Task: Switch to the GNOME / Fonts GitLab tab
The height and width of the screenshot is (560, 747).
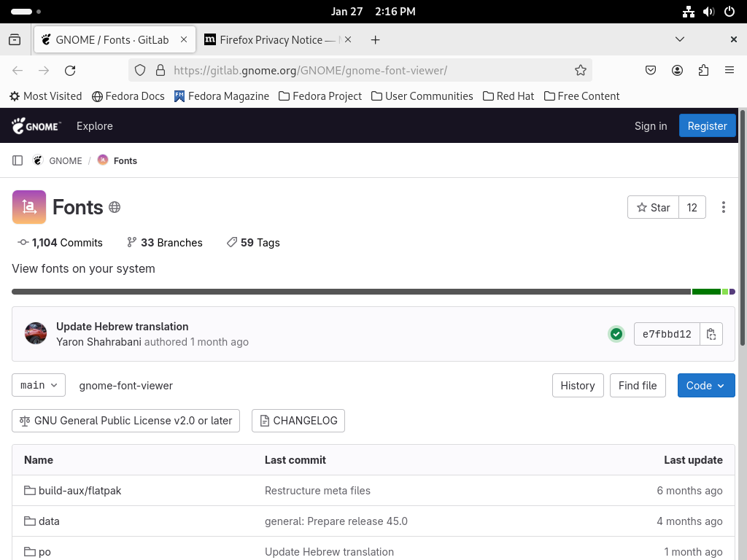Action: click(115, 40)
